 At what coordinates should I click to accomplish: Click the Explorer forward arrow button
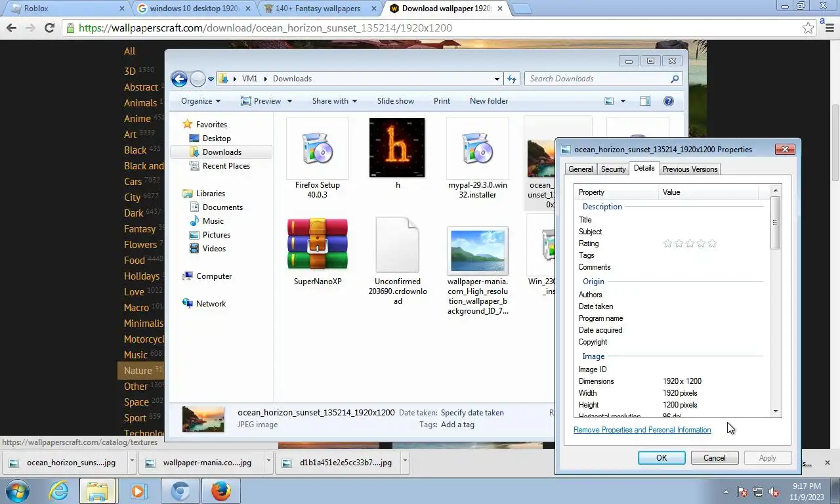(x=198, y=79)
